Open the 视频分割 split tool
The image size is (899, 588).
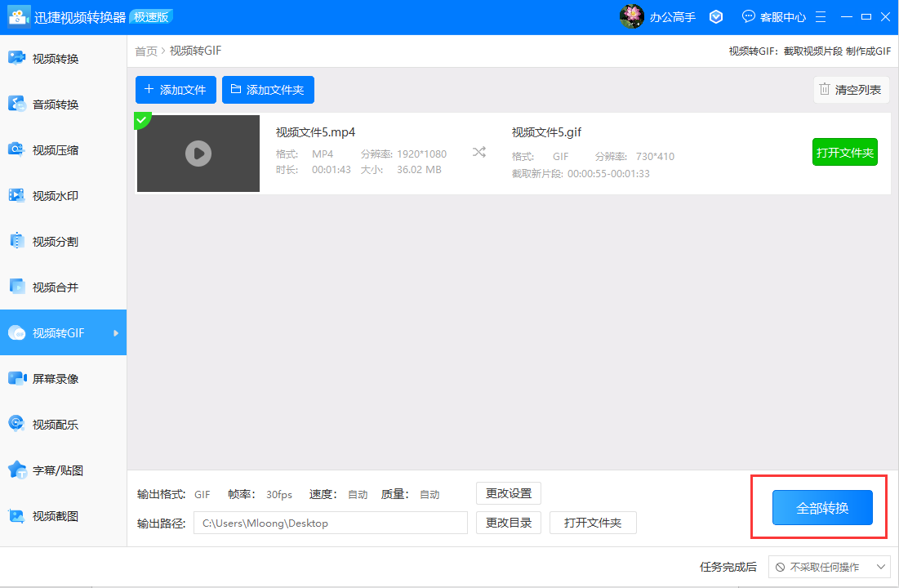[x=55, y=242]
